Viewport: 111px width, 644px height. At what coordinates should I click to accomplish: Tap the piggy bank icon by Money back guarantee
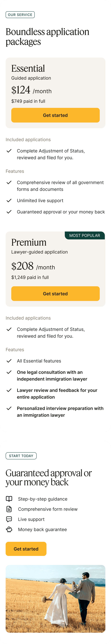point(9,530)
